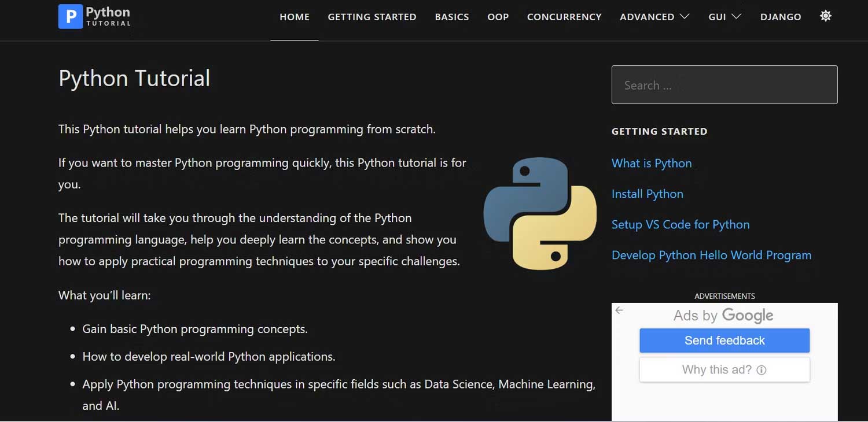Image resolution: width=868 pixels, height=422 pixels.
Task: Open the BASICS menu
Action: coord(452,17)
